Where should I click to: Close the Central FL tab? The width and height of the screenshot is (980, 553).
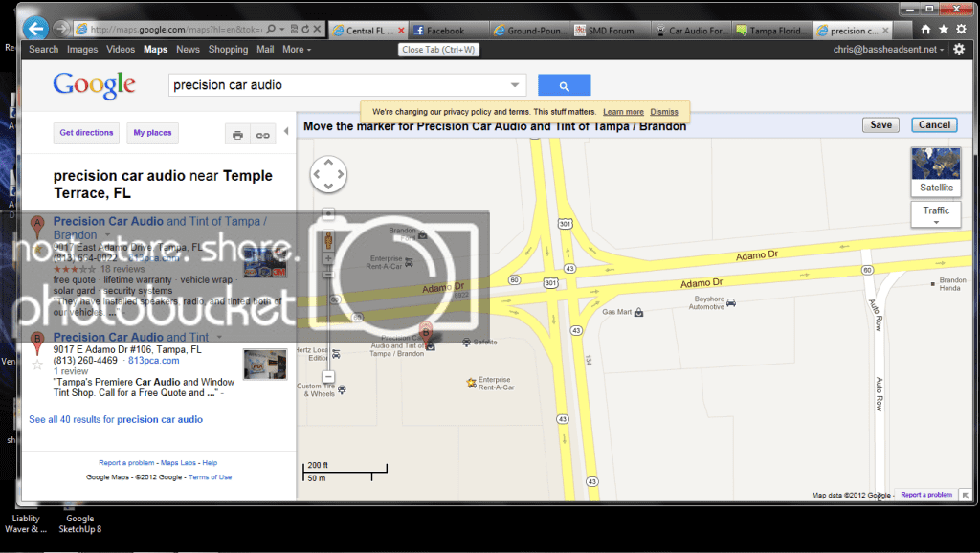401,30
